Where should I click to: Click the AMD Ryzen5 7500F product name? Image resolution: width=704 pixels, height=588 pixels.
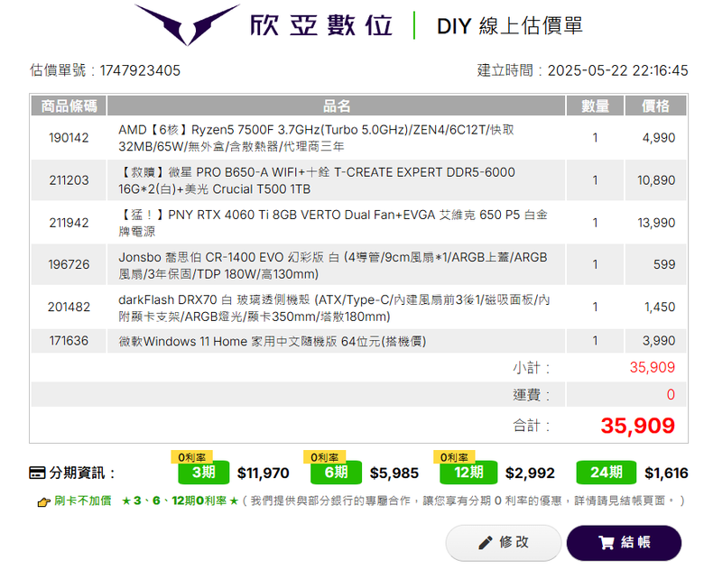[x=316, y=138]
